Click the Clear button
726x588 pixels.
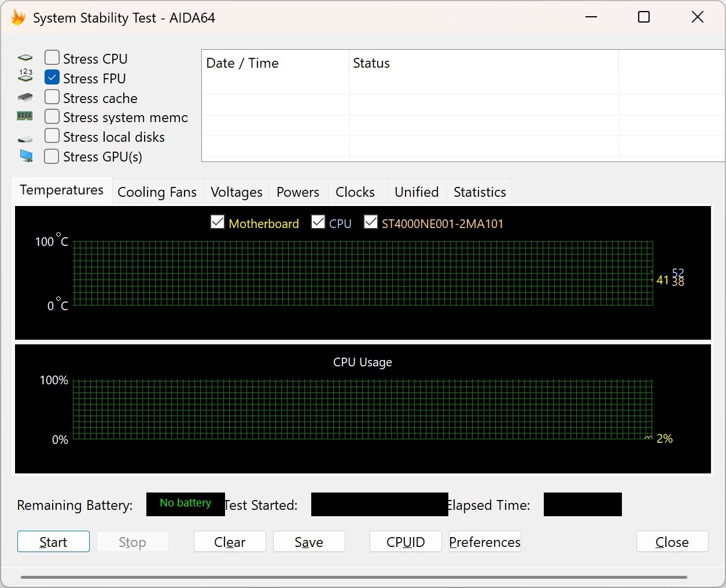coord(230,542)
